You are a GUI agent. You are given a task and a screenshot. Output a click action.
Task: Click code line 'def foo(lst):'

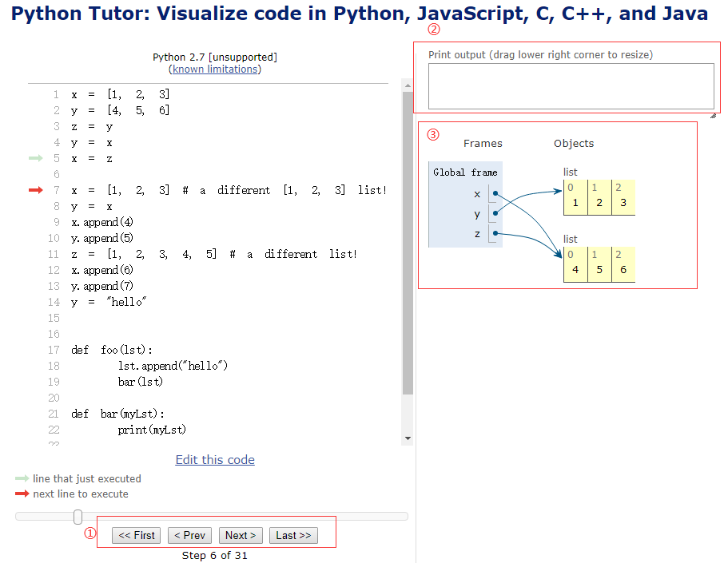(x=112, y=350)
